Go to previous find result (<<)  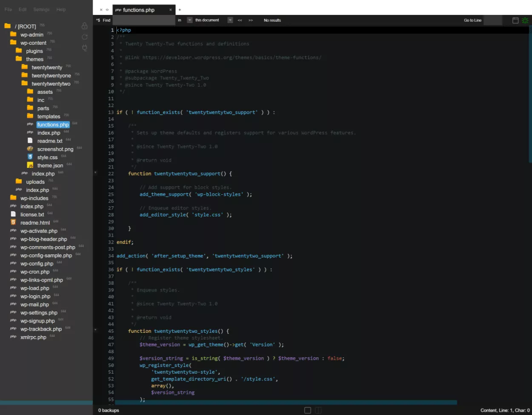(x=240, y=20)
